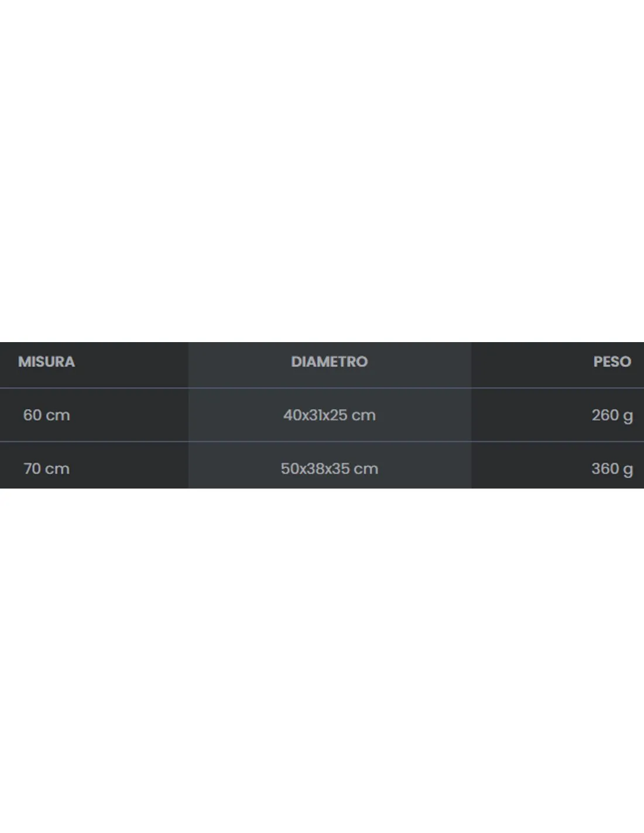Click the dark space right of 60 cm
Screen dimensions: 644x833
pos(129,415)
